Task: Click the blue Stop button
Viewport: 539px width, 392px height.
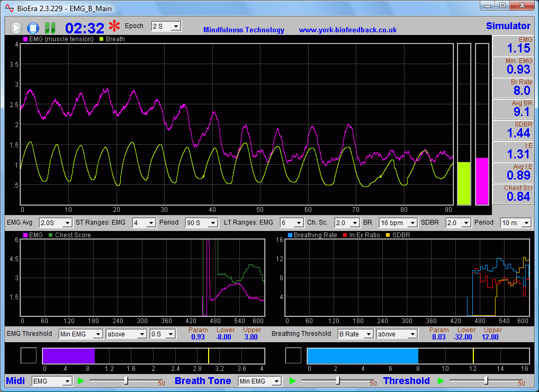Action: point(33,28)
